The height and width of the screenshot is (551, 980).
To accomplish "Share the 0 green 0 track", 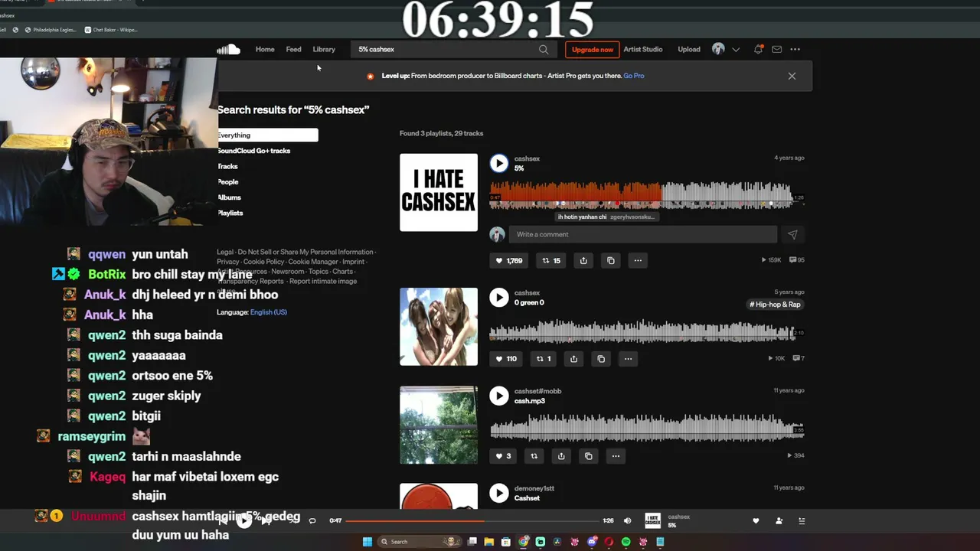I will pyautogui.click(x=573, y=358).
